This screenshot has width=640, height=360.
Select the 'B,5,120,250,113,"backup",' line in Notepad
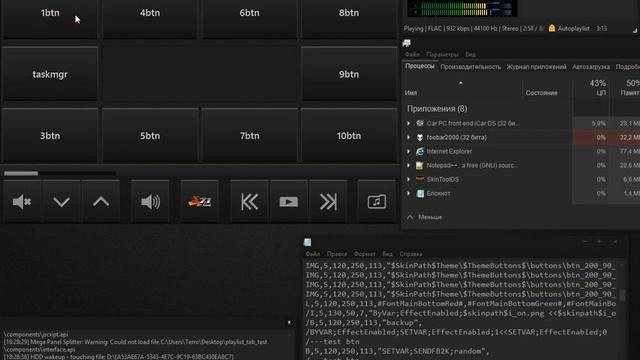point(364,323)
